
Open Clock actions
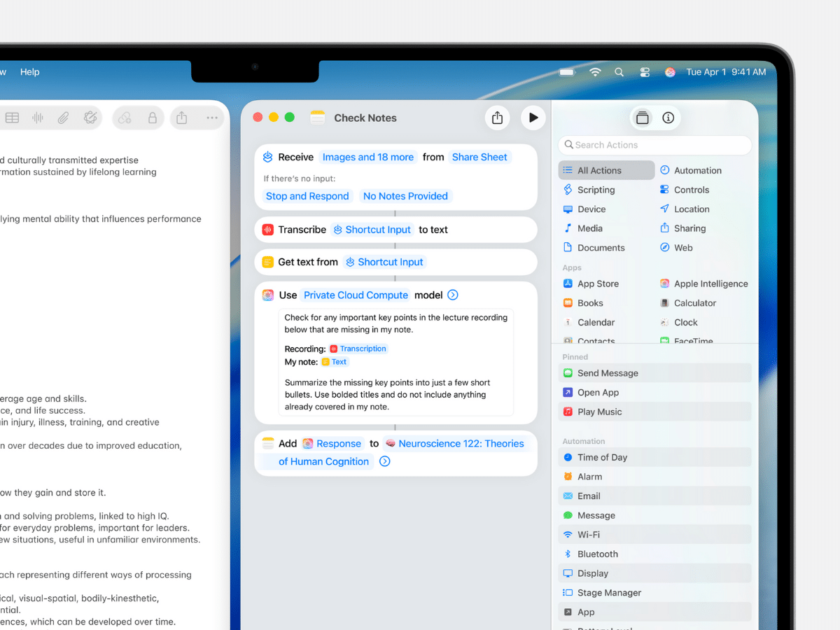(x=678, y=323)
